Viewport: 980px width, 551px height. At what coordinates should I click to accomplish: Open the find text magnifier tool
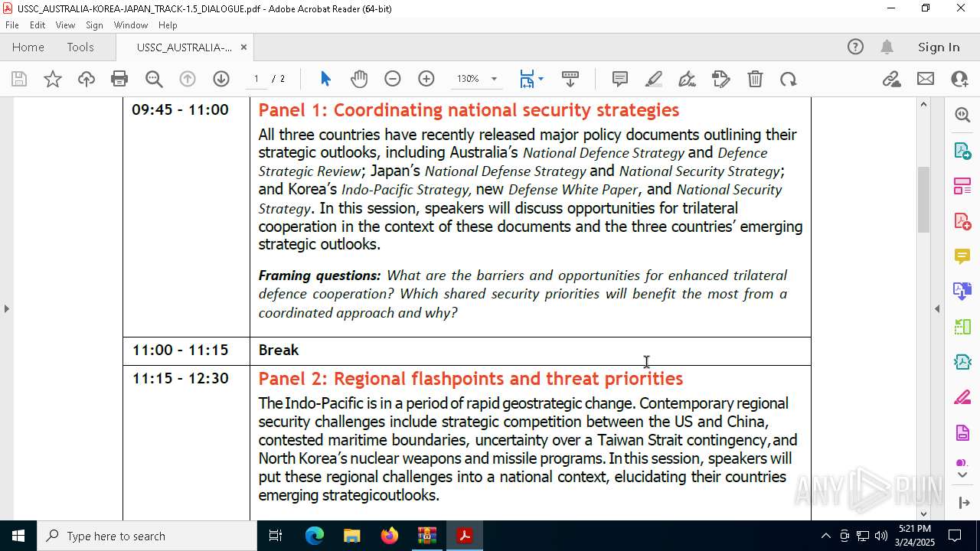(x=154, y=79)
